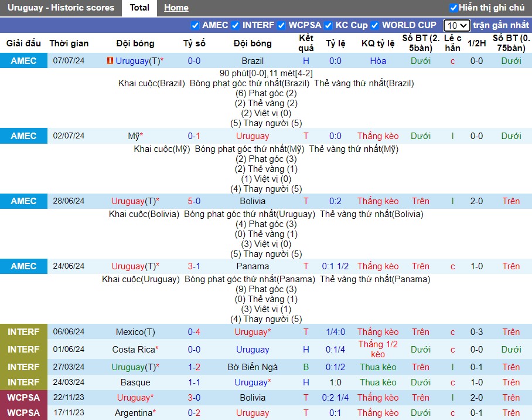Select the AMEC label for 02/07/24 match

click(23, 136)
